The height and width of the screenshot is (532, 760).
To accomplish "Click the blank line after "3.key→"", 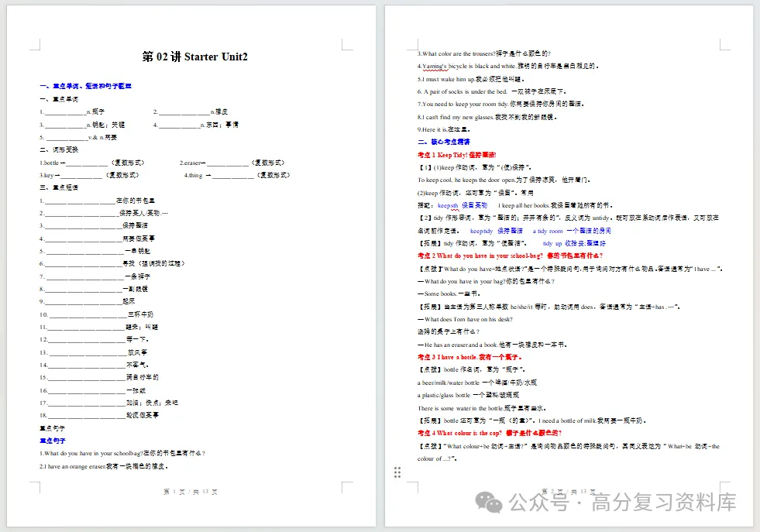I will pyautogui.click(x=81, y=175).
